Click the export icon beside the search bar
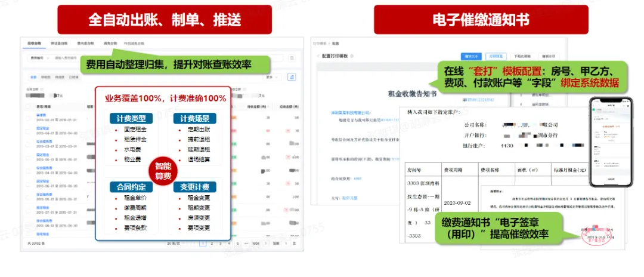 292,58
